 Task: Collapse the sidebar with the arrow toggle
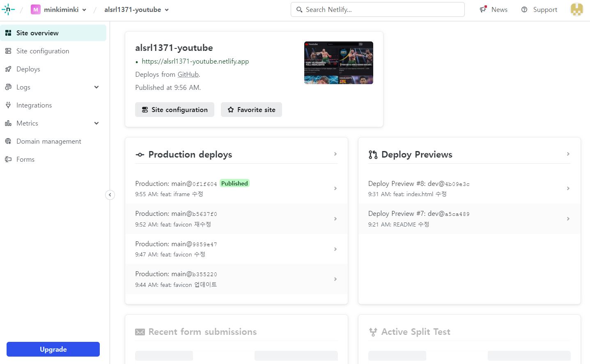coord(110,195)
